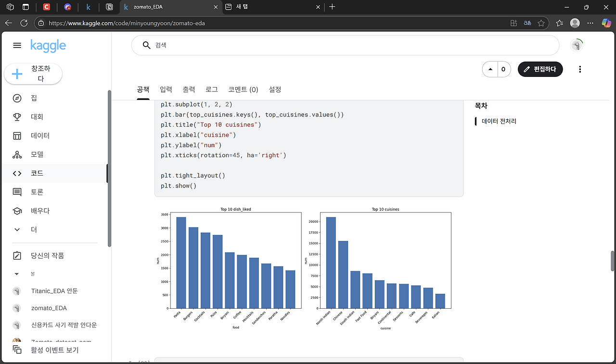616x364 pixels.
Task: Open 코드 brackets icon in sidebar
Action: pyautogui.click(x=17, y=173)
